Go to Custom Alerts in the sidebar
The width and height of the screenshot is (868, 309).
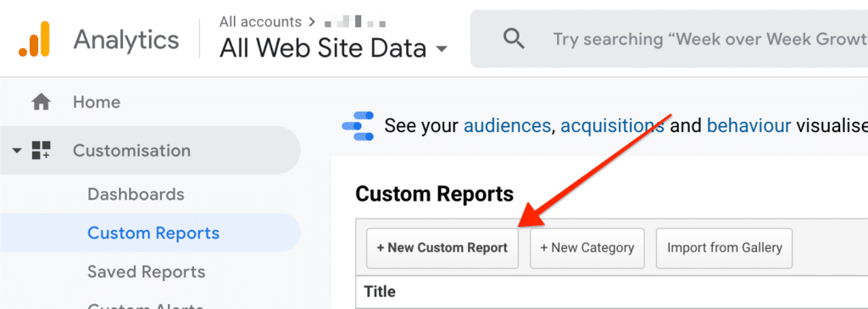point(145,305)
